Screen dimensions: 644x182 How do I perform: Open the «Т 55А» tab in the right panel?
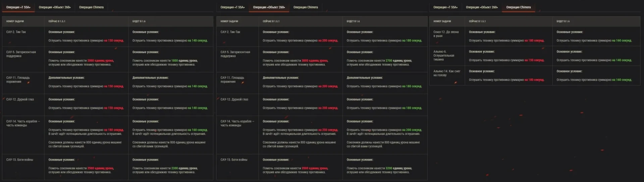click(445, 7)
